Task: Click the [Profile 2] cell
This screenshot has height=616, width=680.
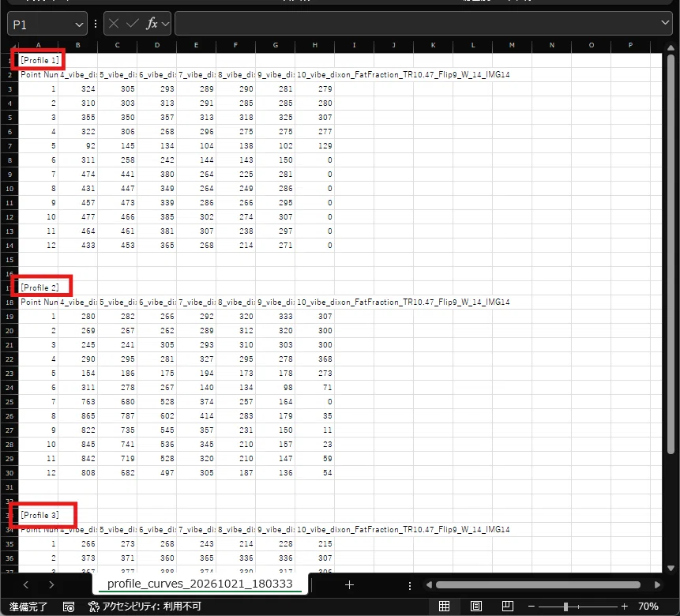Action: tap(39, 287)
